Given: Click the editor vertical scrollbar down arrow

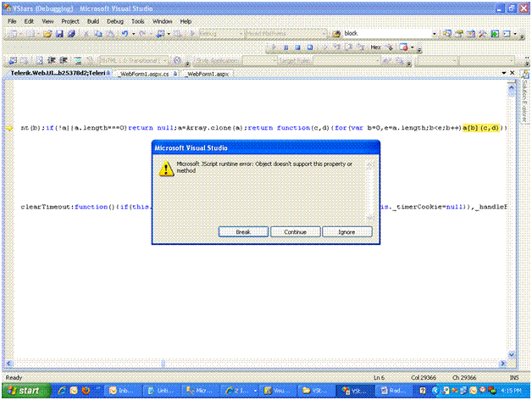Looking at the screenshot, I should (512, 354).
